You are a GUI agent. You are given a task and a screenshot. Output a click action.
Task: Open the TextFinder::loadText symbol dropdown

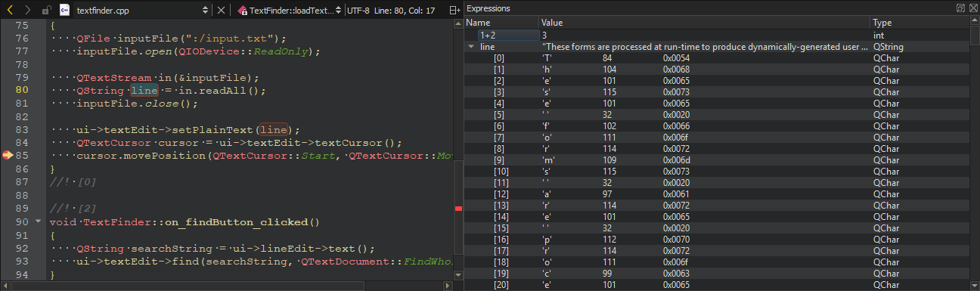289,11
